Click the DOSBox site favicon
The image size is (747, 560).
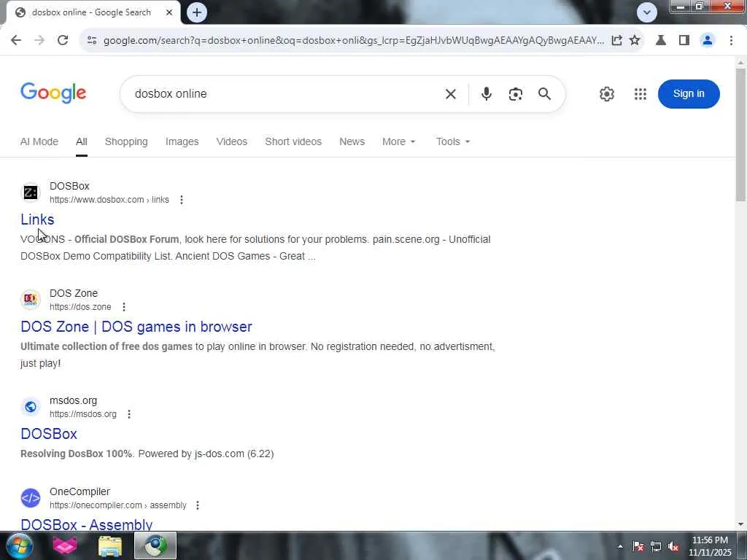31,192
